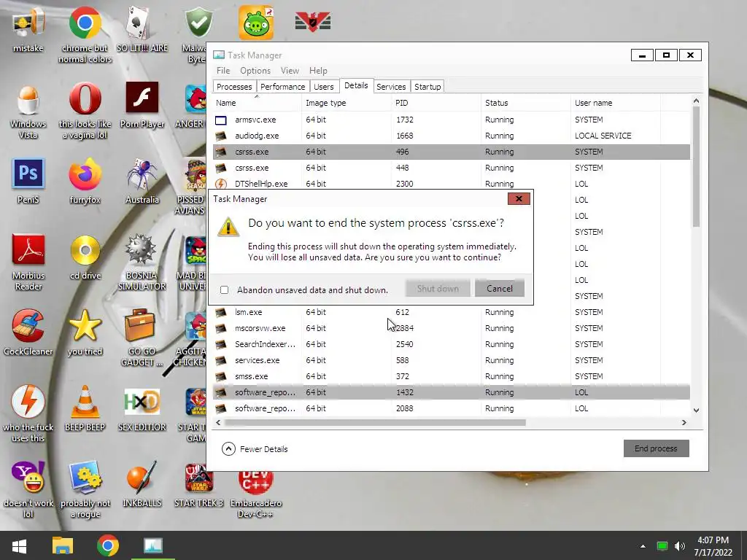Sort by the Name column header

[256, 102]
